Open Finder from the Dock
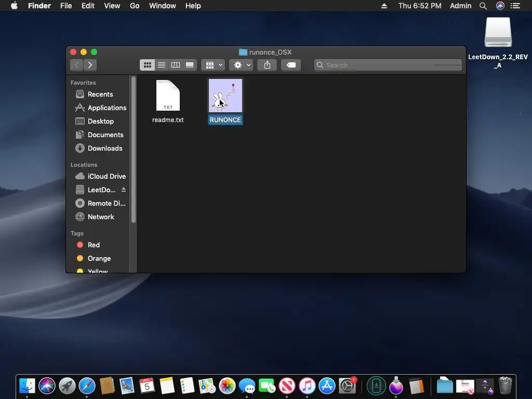The height and width of the screenshot is (399, 532). click(x=27, y=386)
